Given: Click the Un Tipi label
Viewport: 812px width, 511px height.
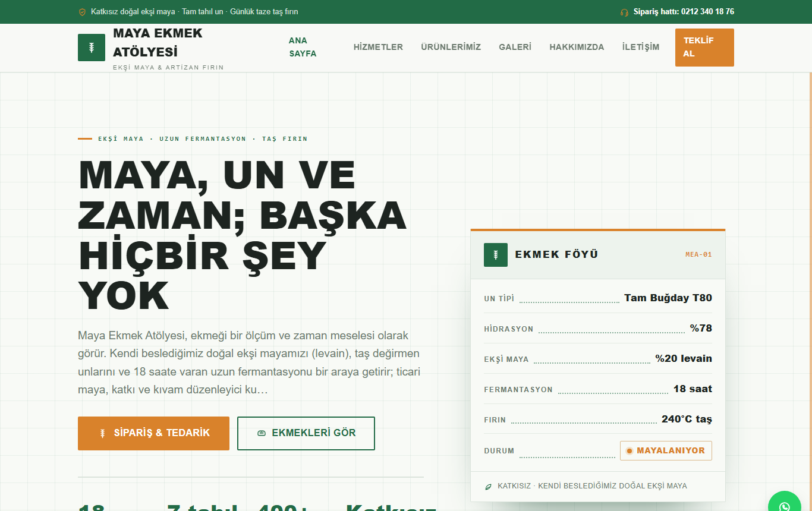Looking at the screenshot, I should click(x=499, y=299).
